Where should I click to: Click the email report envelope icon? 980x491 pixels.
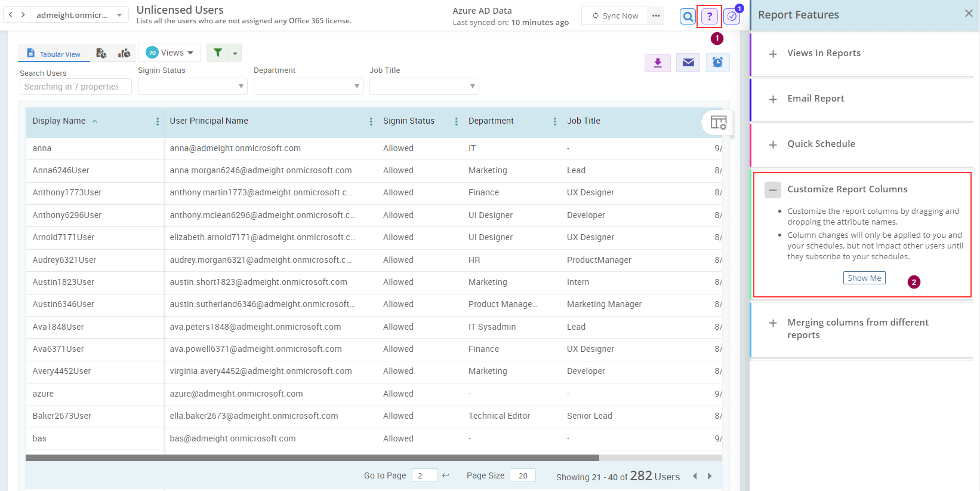click(x=688, y=63)
